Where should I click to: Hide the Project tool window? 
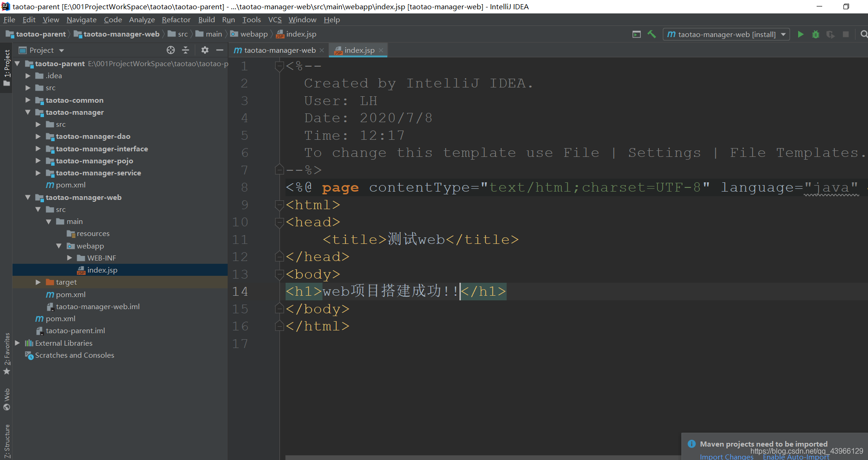(x=220, y=50)
